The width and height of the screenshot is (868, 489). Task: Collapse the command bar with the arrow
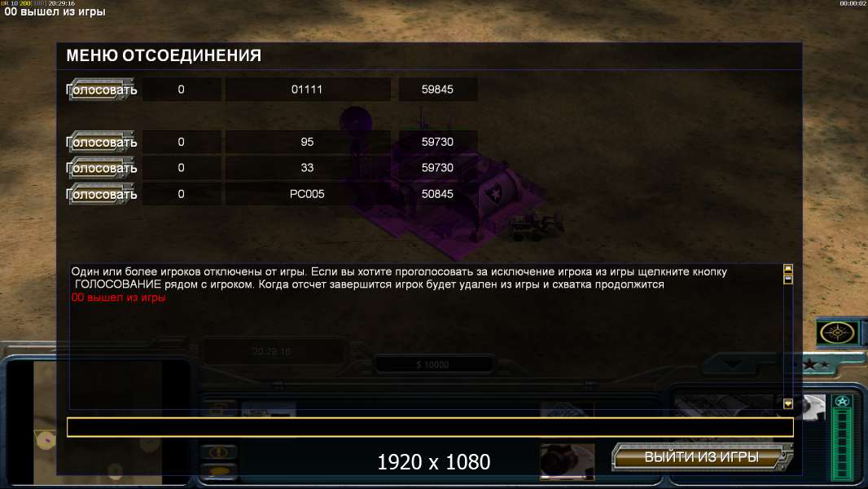tap(733, 364)
